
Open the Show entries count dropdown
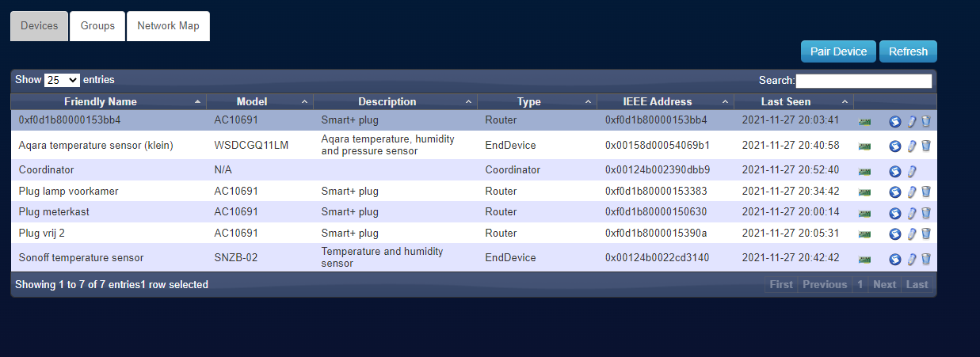pos(62,80)
